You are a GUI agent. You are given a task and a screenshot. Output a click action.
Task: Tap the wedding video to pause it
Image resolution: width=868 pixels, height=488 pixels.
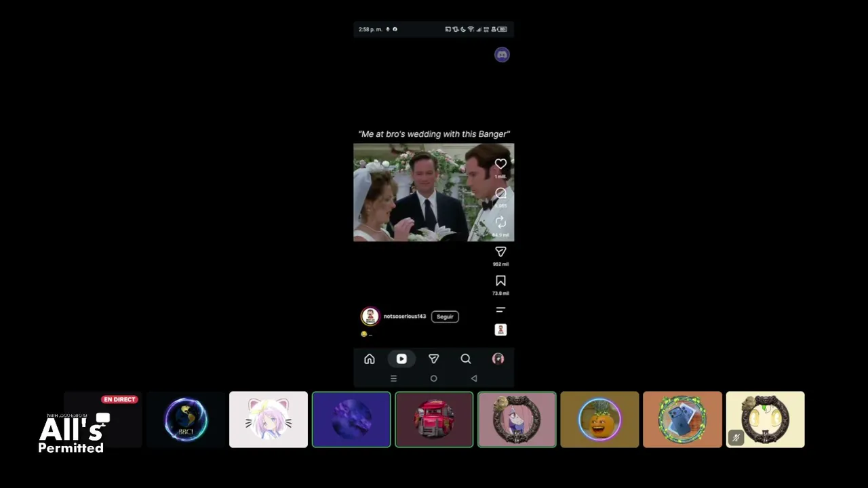tap(434, 192)
